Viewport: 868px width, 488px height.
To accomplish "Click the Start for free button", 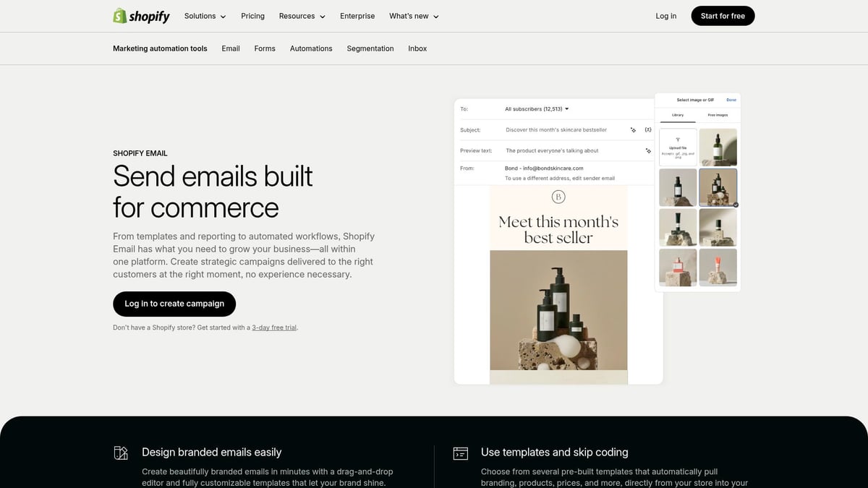I will (x=723, y=15).
